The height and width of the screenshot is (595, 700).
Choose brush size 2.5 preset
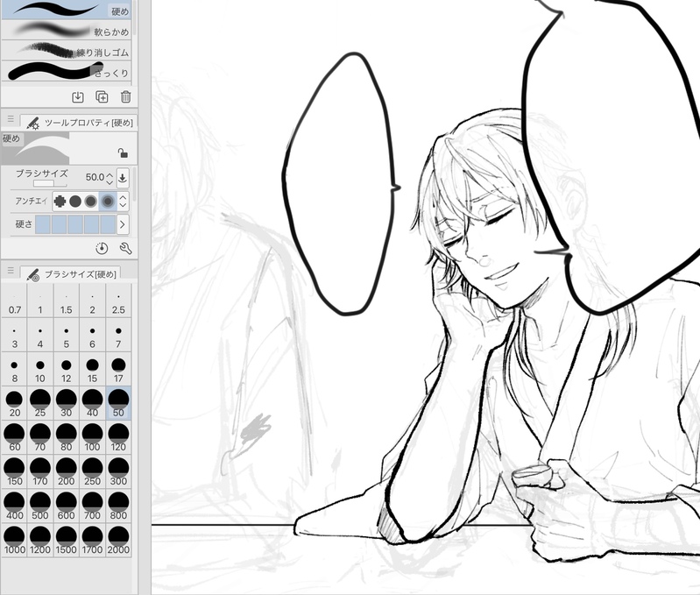point(118,301)
